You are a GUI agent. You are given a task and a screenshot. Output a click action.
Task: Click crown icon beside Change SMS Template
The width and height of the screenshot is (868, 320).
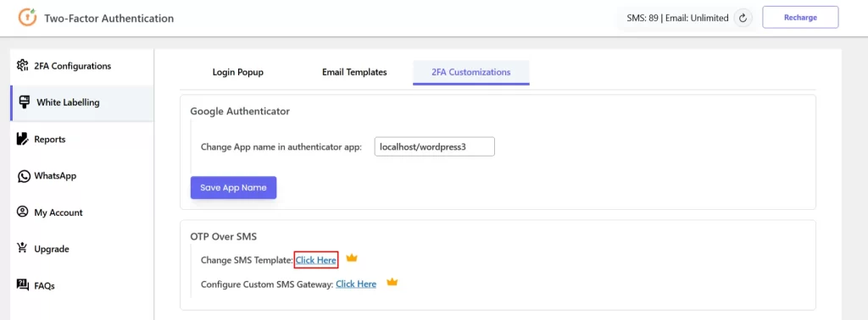coord(352,258)
